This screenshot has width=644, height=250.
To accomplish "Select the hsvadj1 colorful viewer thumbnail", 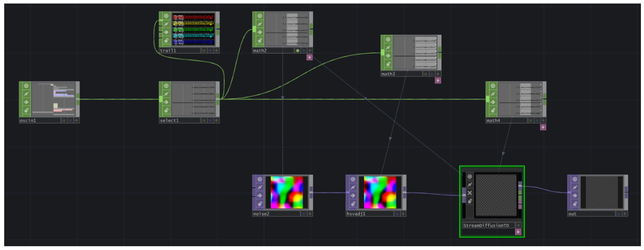I will [x=380, y=192].
